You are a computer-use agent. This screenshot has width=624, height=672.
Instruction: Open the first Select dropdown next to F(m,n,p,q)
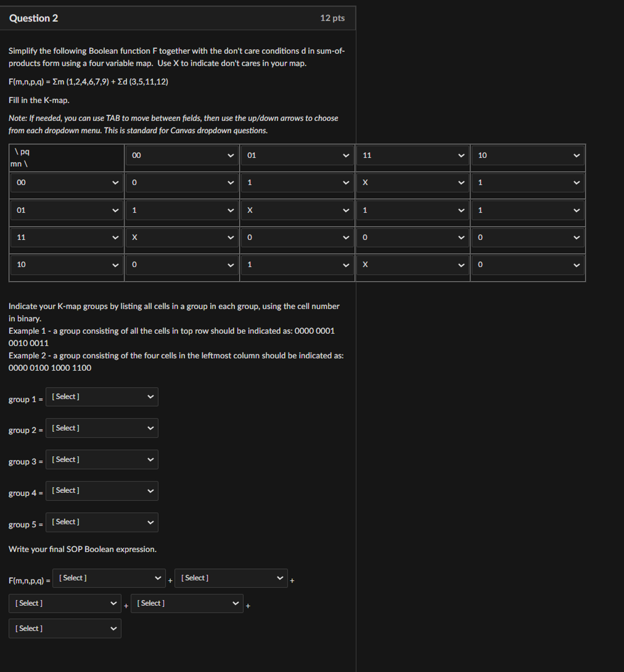tap(109, 578)
